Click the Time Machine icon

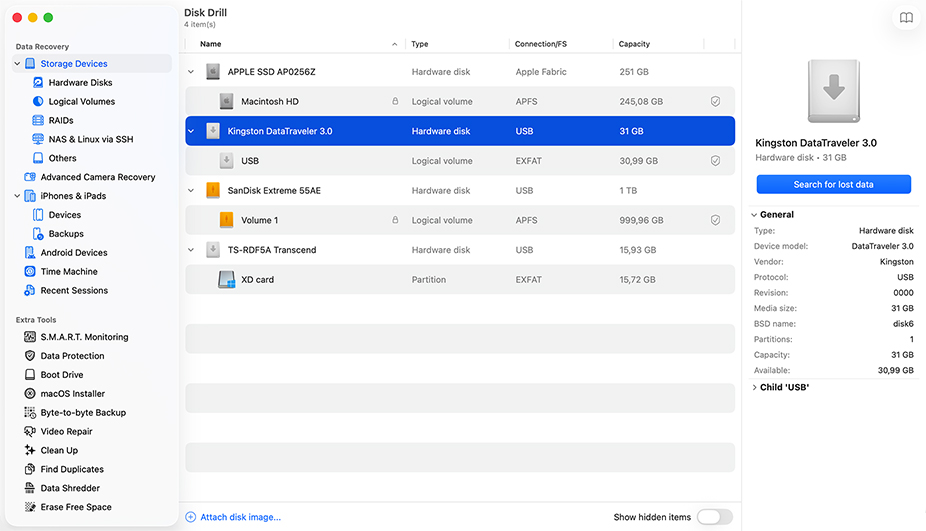[30, 271]
